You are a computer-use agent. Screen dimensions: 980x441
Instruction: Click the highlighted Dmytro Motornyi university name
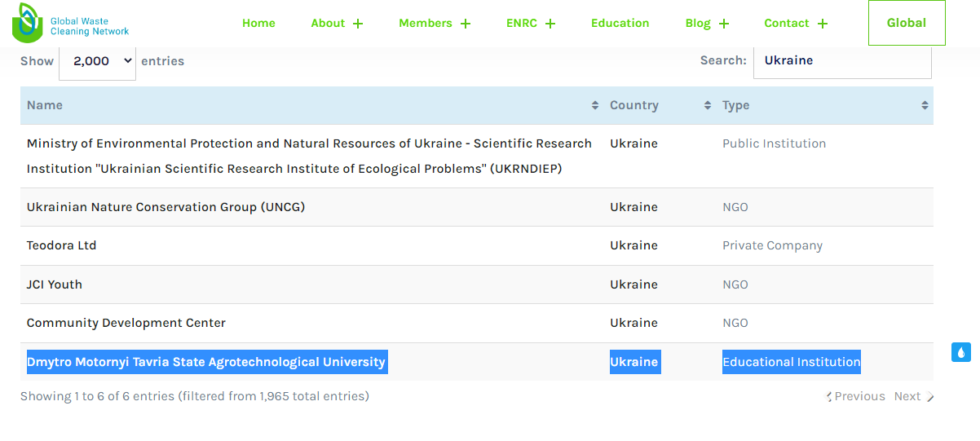206,362
